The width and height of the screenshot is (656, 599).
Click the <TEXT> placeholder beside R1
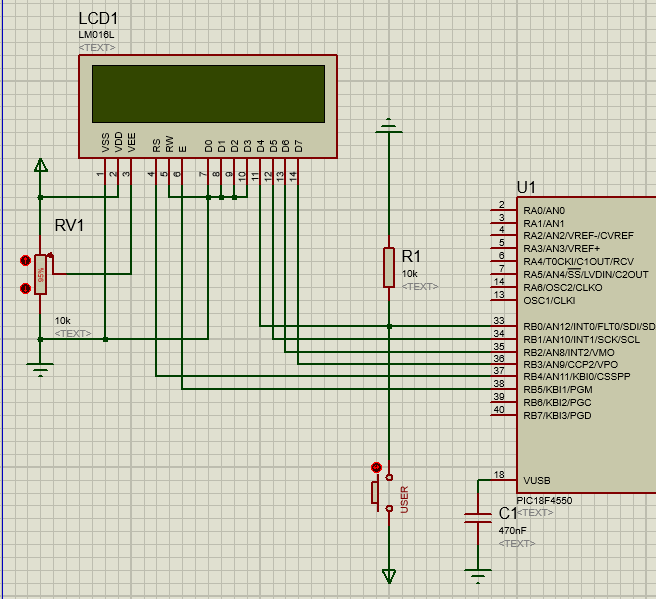pos(420,287)
